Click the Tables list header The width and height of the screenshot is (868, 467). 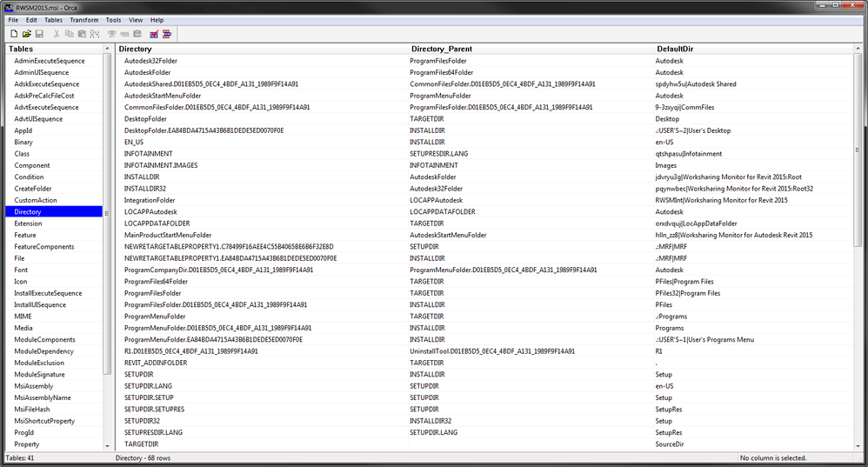click(54, 49)
